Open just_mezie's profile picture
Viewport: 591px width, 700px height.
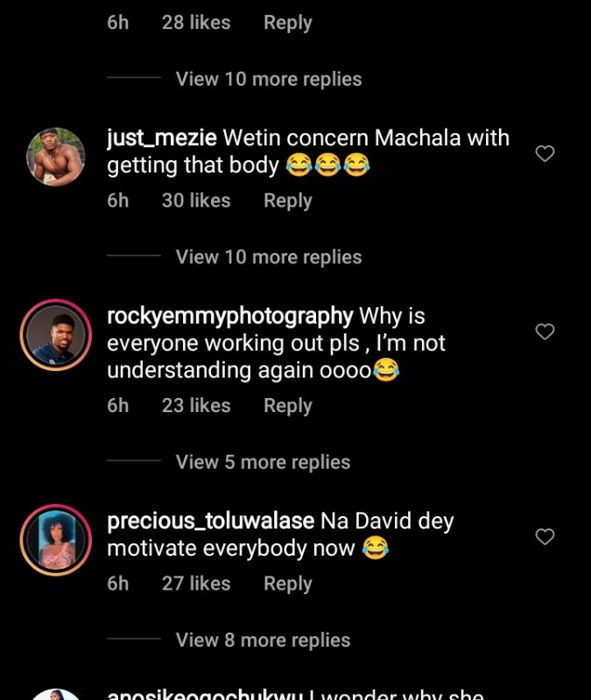57,157
